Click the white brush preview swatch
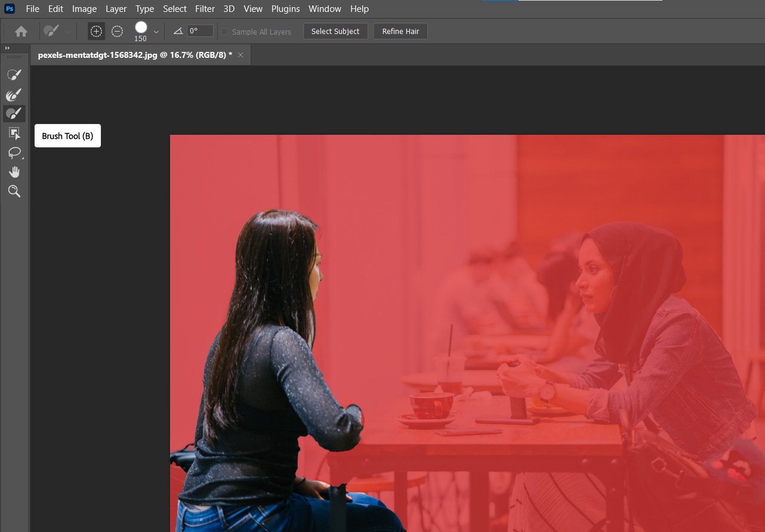Viewport: 765px width, 532px height. [x=141, y=27]
